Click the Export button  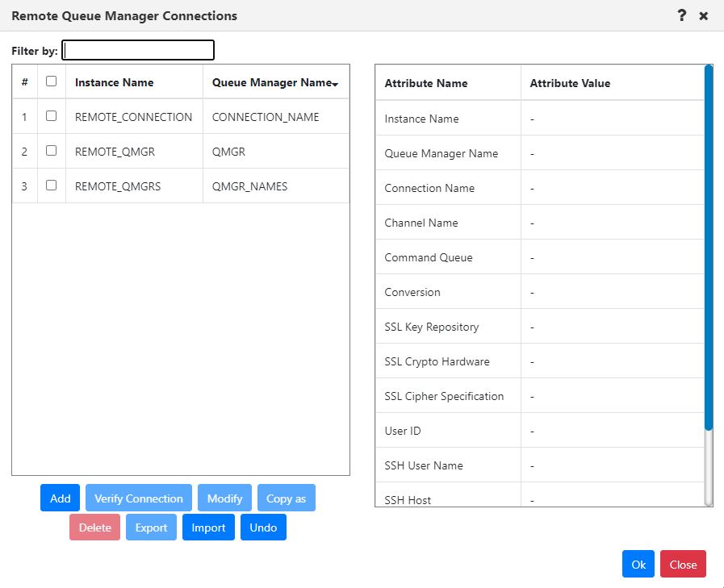(x=151, y=527)
